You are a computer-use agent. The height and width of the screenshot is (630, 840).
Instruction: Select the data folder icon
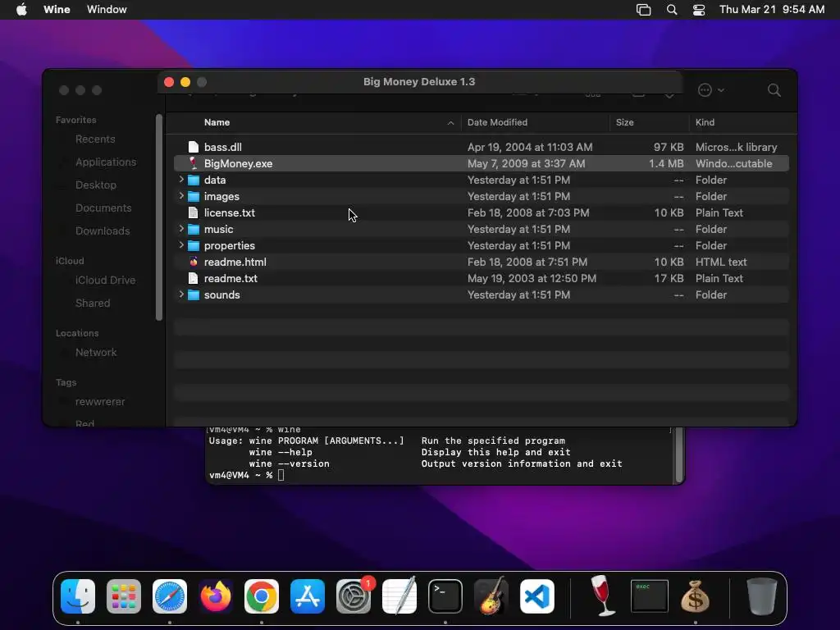click(194, 180)
